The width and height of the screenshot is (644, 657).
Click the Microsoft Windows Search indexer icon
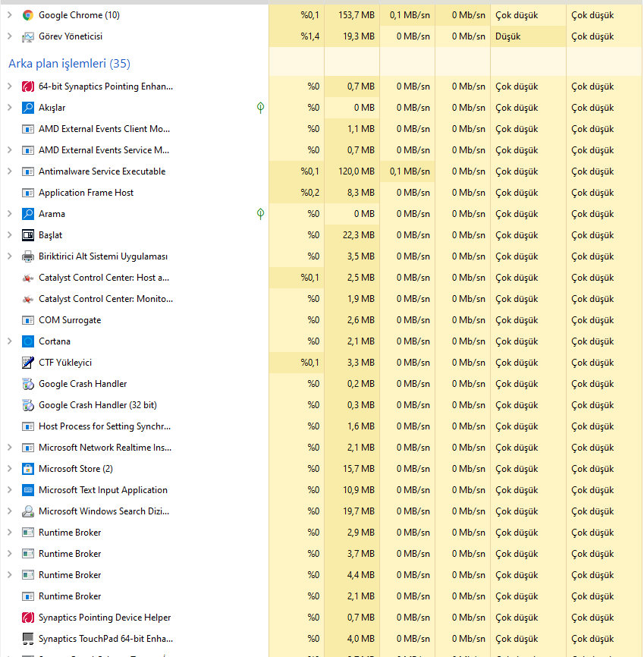click(x=27, y=511)
